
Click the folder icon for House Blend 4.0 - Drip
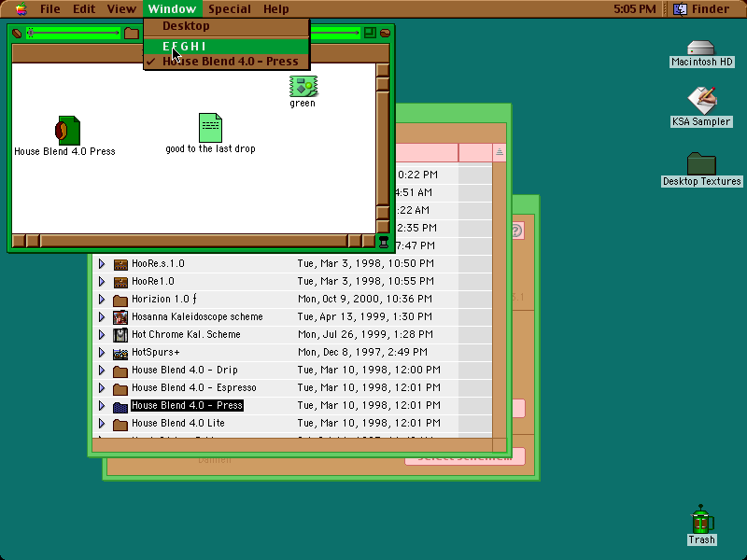tap(120, 371)
